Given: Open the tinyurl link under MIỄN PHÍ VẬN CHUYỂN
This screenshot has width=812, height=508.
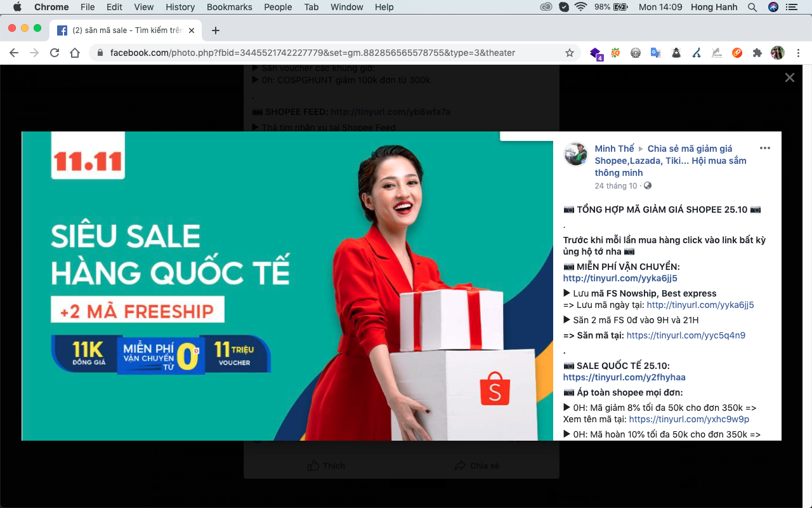Looking at the screenshot, I should pos(620,278).
